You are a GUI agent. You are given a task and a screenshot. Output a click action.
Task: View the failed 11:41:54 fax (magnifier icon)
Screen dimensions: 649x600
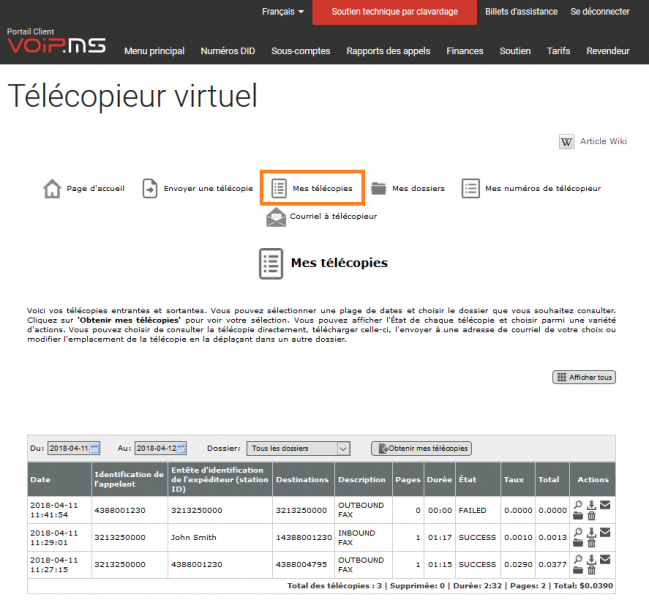(578, 505)
